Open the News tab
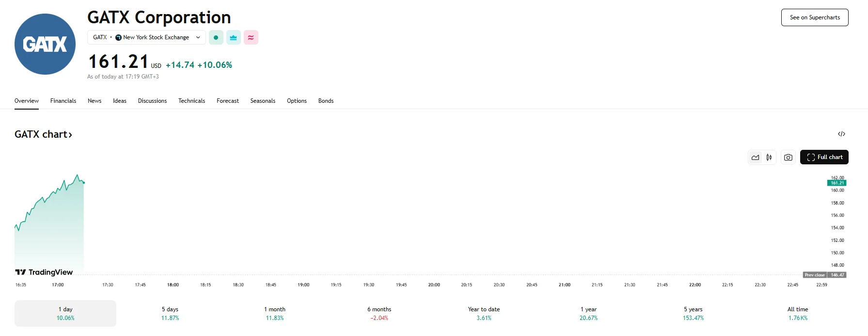The image size is (868, 336). 95,101
